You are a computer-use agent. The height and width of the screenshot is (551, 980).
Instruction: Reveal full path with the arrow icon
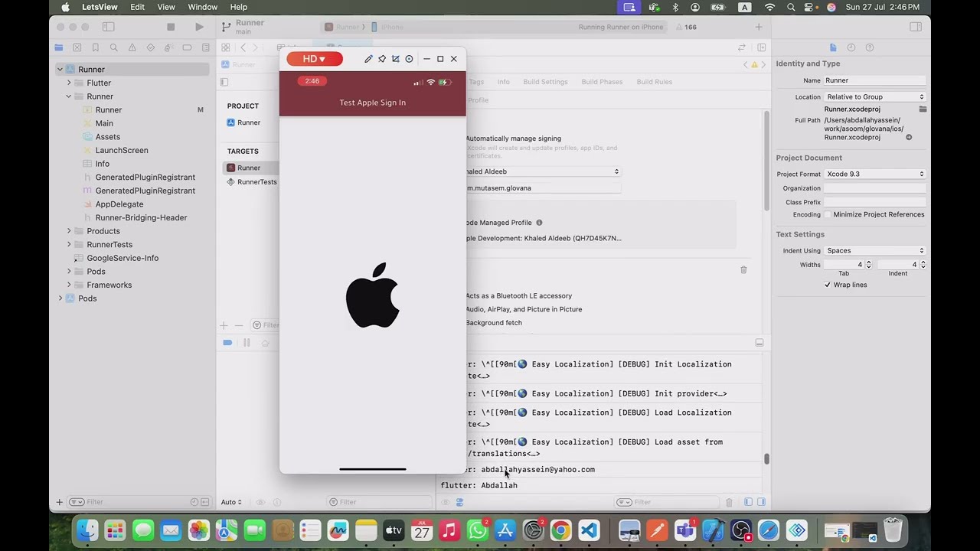[909, 138]
